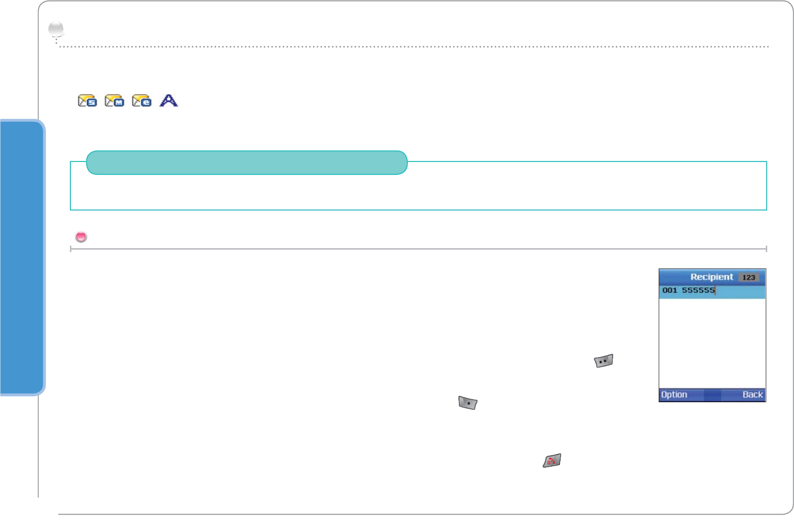
Task: Click the red end-call key icon
Action: (x=552, y=461)
